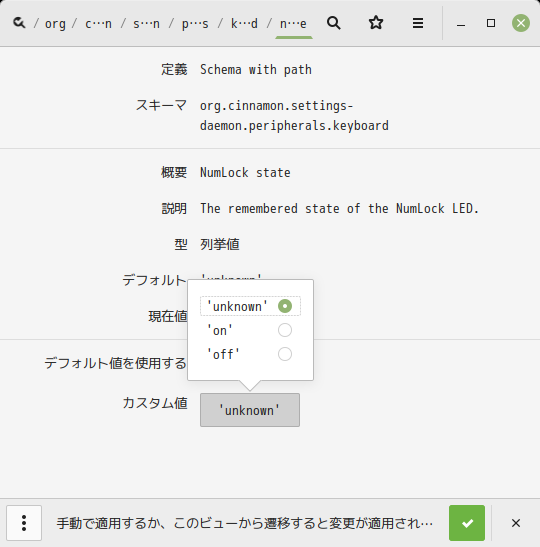
Task: Click the type value '列挙値'
Action: (x=220, y=244)
